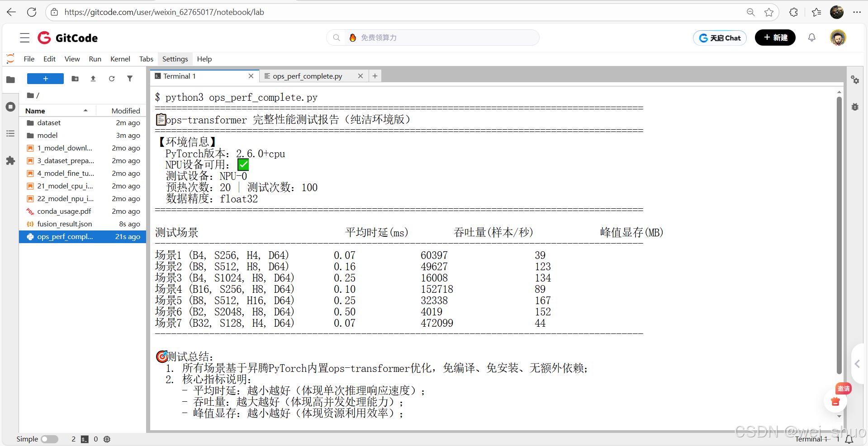Sort files by Name column header
This screenshot has width=868, height=446.
[x=57, y=111]
